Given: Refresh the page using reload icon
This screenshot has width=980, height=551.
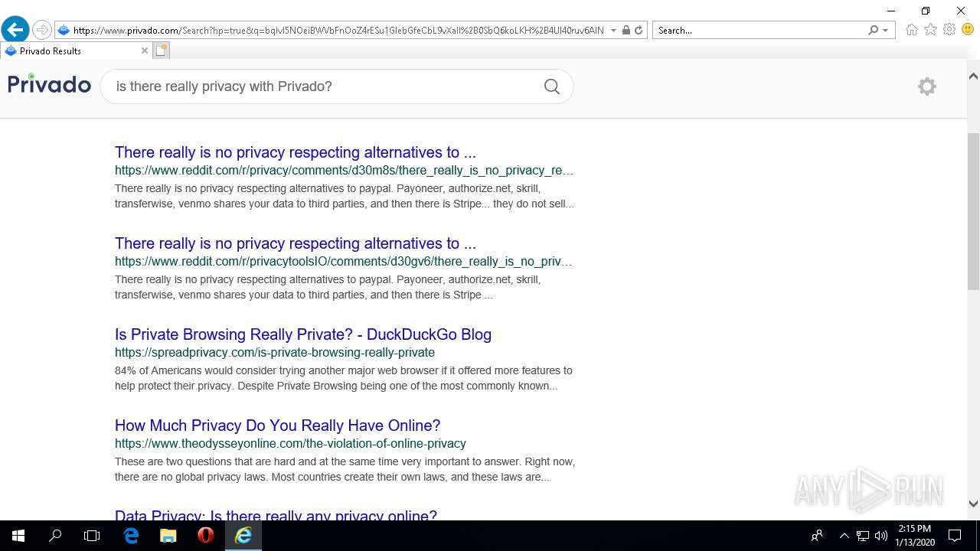Looking at the screenshot, I should (x=639, y=31).
